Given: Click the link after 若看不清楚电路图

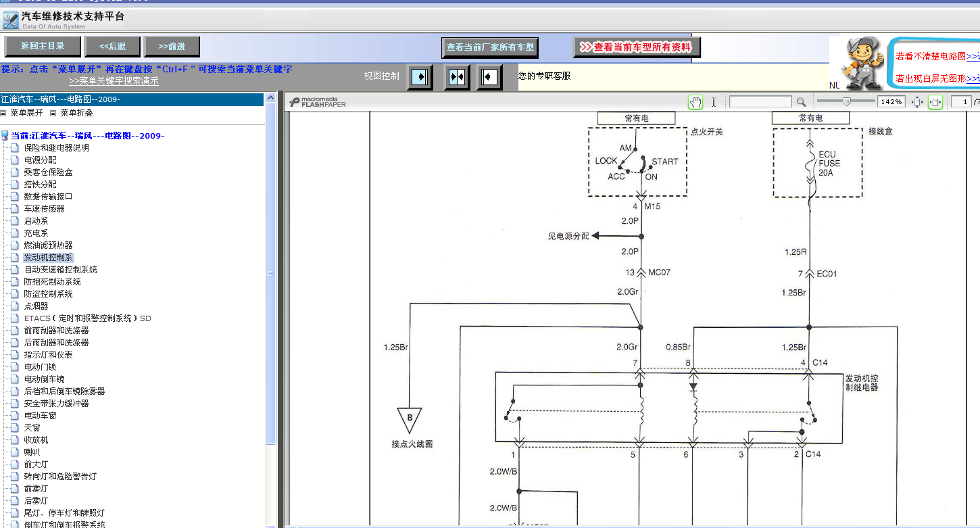Looking at the screenshot, I should click(973, 57).
